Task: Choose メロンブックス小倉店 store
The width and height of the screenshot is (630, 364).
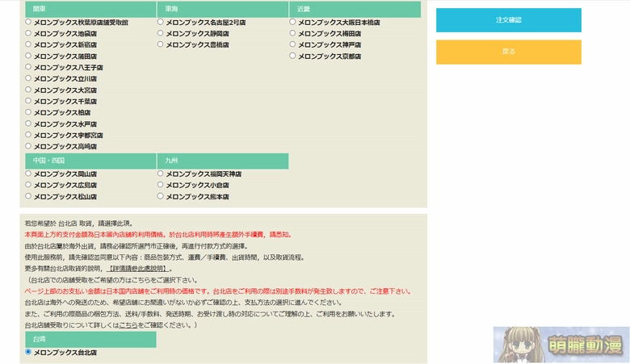Action: [x=160, y=185]
